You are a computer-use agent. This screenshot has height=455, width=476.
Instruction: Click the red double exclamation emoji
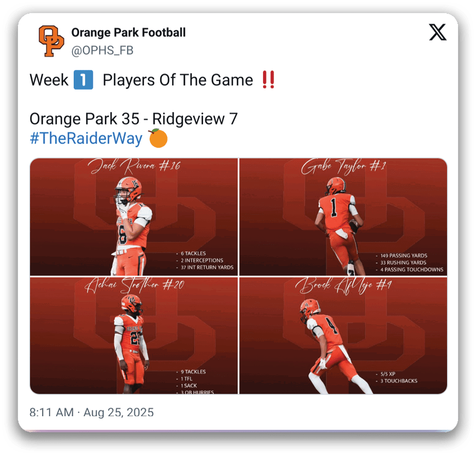click(269, 80)
